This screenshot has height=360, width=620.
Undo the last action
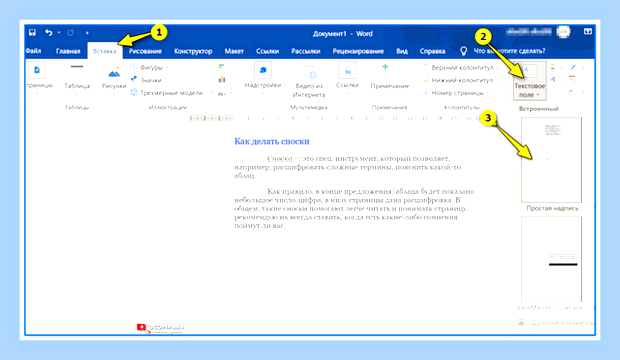point(49,32)
